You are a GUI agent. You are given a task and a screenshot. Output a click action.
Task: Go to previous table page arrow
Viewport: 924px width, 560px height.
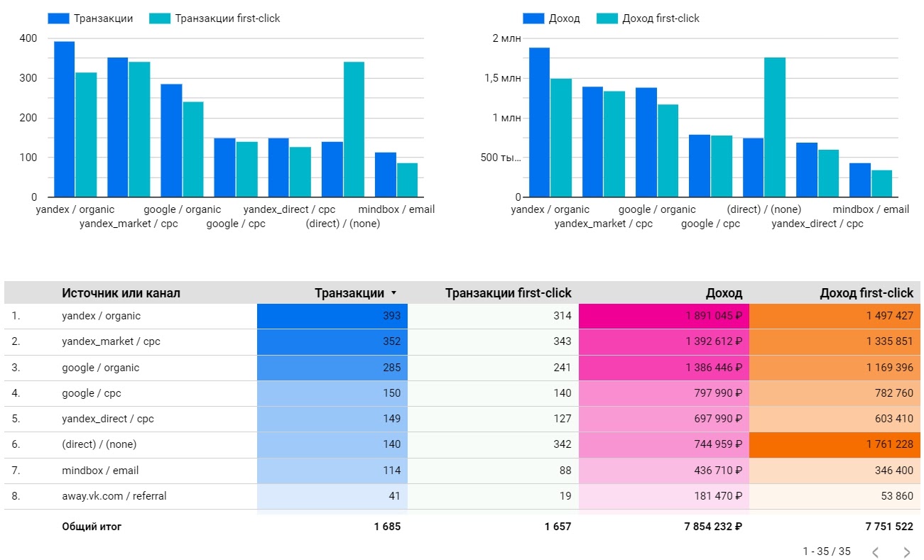point(875,552)
